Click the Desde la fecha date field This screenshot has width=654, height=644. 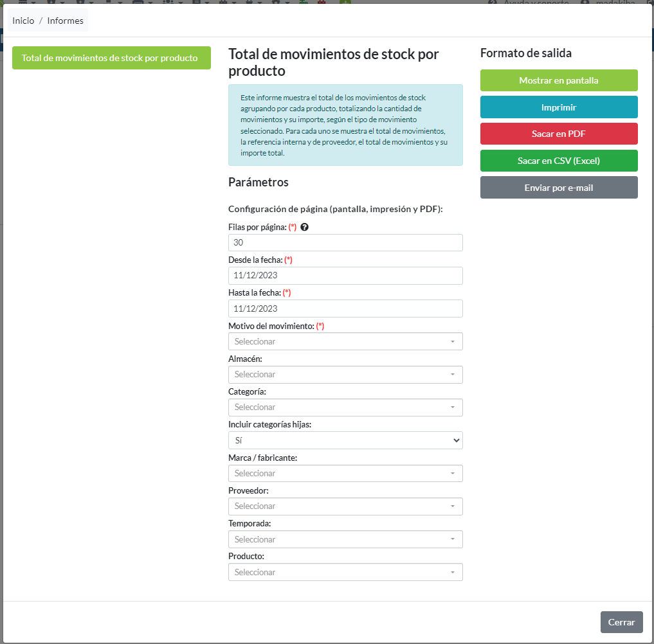[345, 276]
